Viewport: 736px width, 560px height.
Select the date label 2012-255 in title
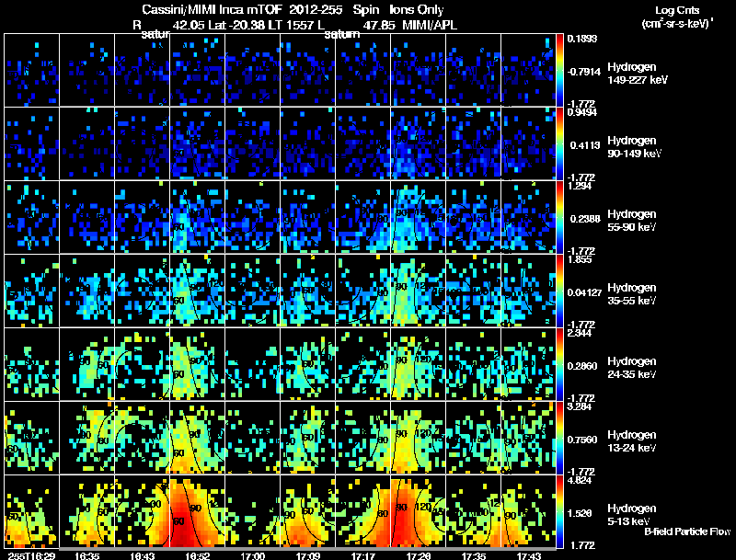(316, 10)
